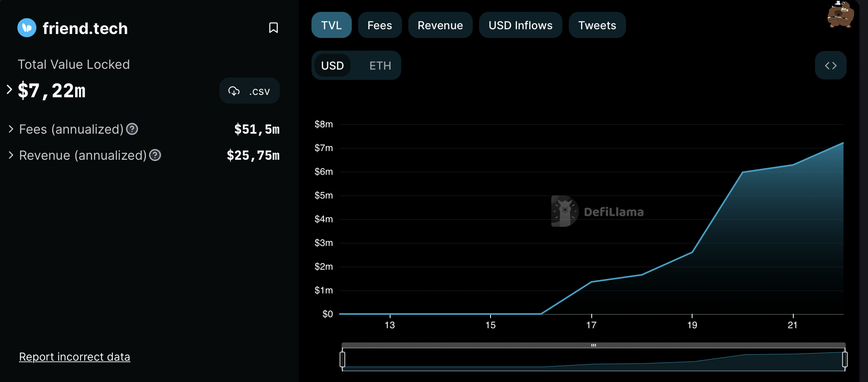Viewport: 868px width, 382px height.
Task: Toggle the USD Inflows chart series
Action: point(520,25)
